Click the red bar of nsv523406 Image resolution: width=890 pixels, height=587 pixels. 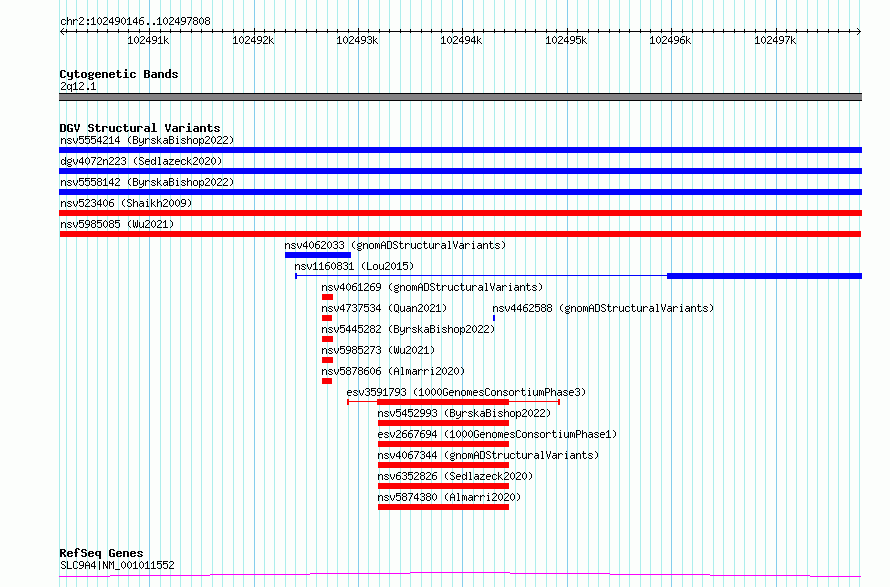click(x=460, y=213)
